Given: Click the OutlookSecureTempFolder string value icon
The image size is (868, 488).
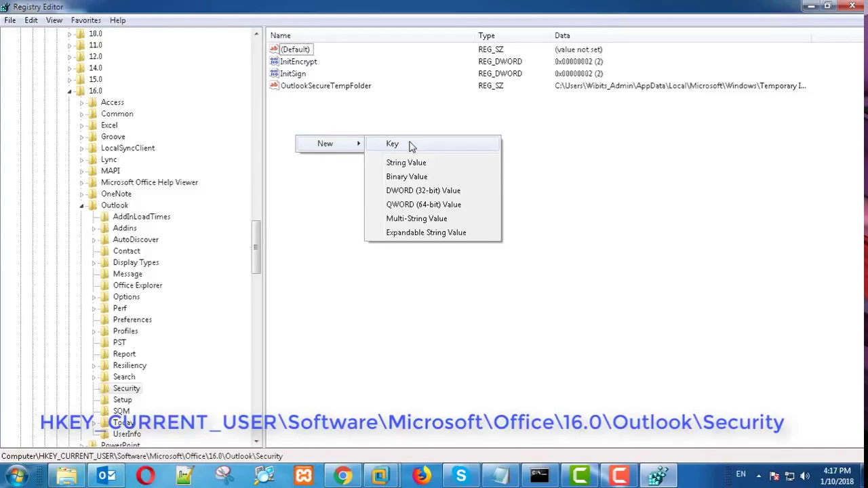Looking at the screenshot, I should [x=274, y=85].
